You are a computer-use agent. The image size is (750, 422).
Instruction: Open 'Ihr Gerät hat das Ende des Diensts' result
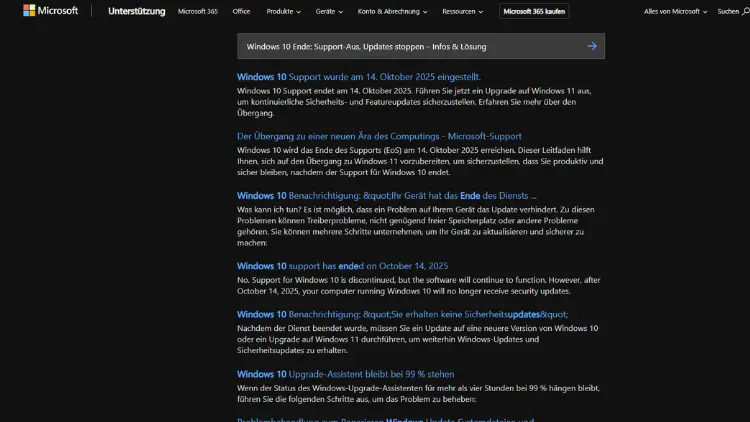[x=386, y=195]
